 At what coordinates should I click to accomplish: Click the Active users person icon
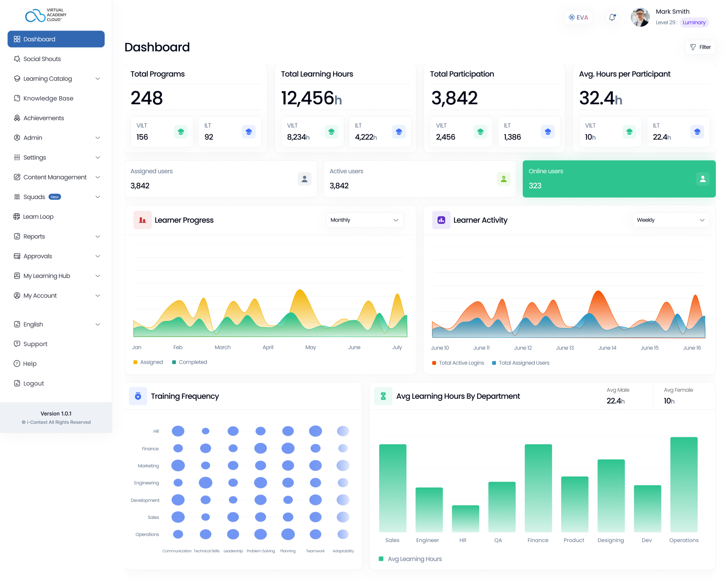tap(503, 179)
